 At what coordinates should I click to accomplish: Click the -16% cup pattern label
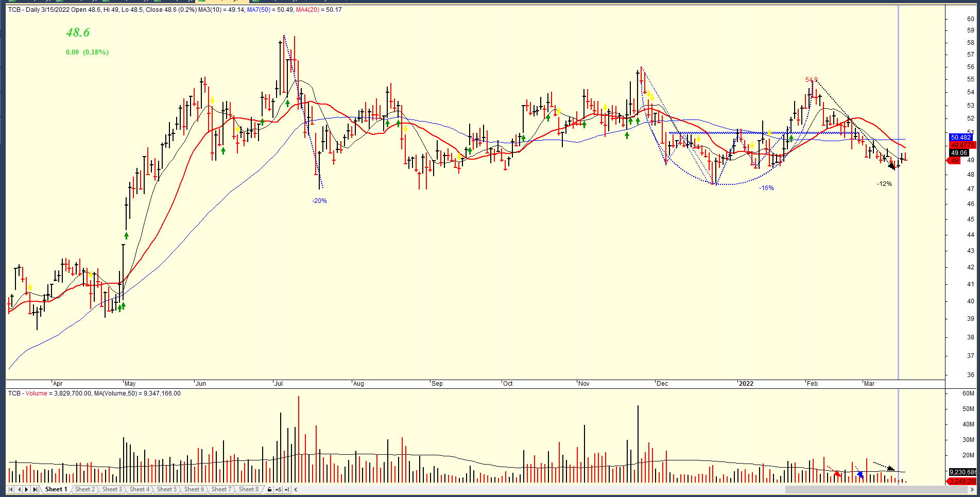766,188
